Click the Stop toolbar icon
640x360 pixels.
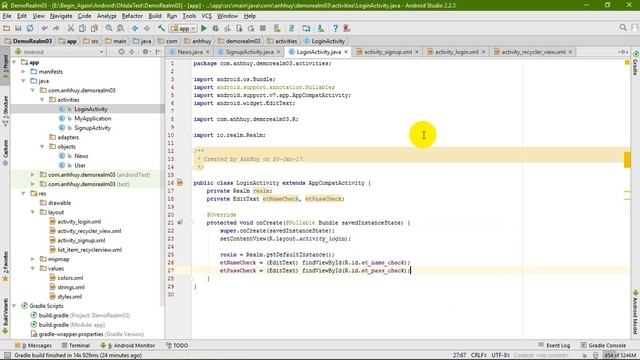pyautogui.click(x=263, y=28)
